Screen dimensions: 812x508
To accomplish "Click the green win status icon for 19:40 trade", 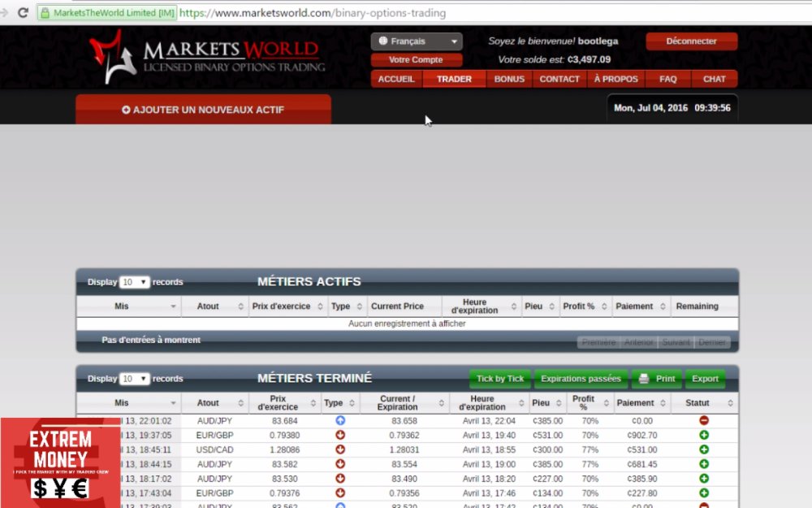I will point(704,435).
